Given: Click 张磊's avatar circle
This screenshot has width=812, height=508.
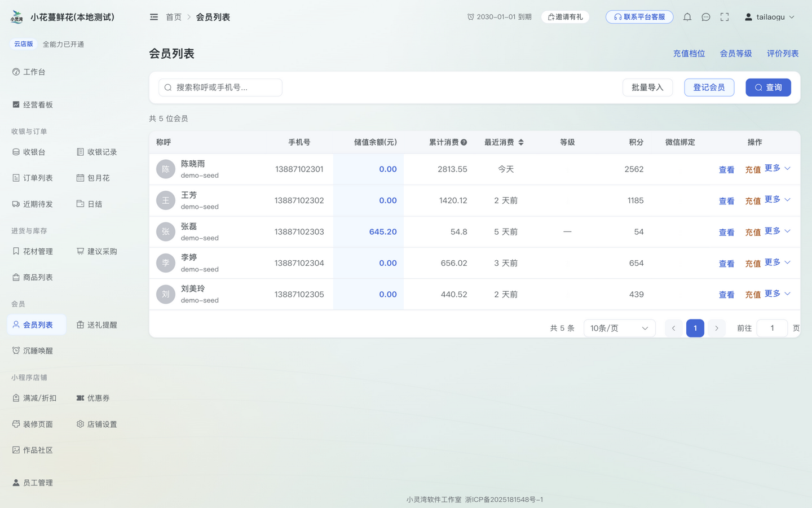Looking at the screenshot, I should click(166, 232).
